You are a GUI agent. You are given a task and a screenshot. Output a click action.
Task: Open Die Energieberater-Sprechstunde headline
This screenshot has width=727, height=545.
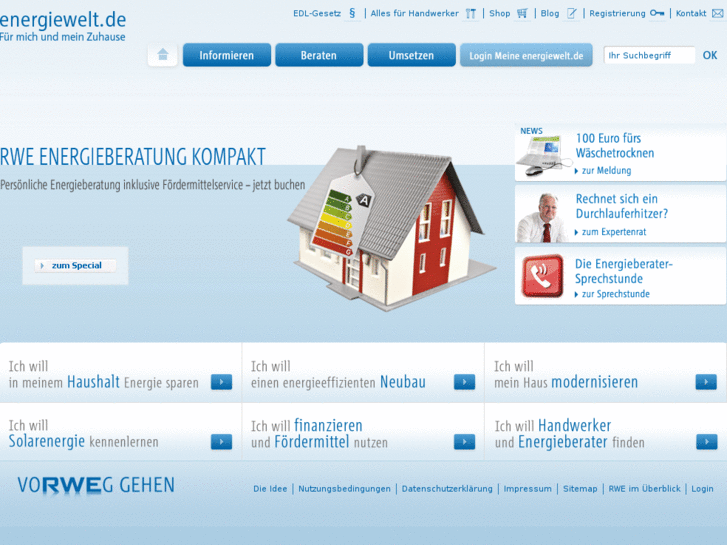(x=624, y=271)
